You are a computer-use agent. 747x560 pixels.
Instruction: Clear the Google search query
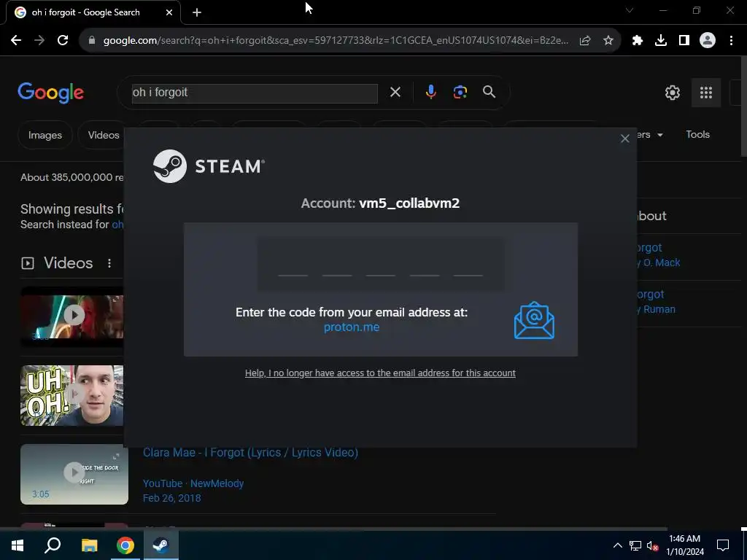coord(395,92)
